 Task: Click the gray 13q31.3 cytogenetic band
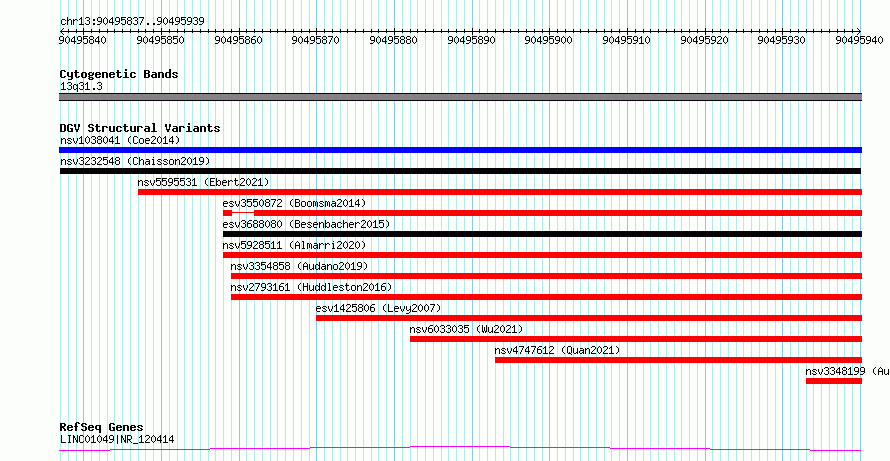[x=460, y=97]
